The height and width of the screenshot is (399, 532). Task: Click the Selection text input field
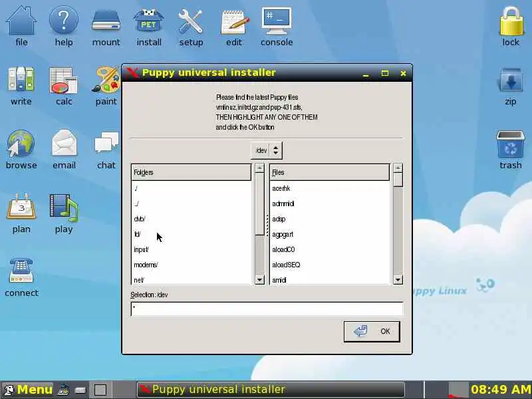click(267, 309)
